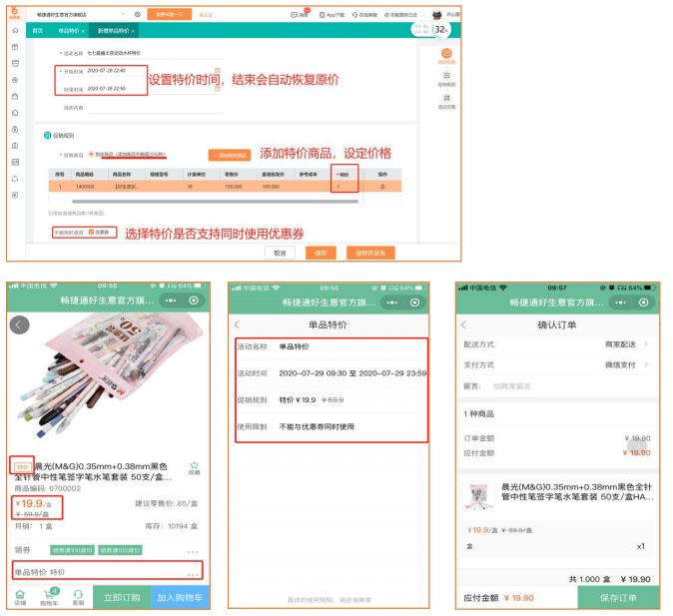Open 支付方式 payment method options
Screen dimensions: 673x616
click(557, 364)
